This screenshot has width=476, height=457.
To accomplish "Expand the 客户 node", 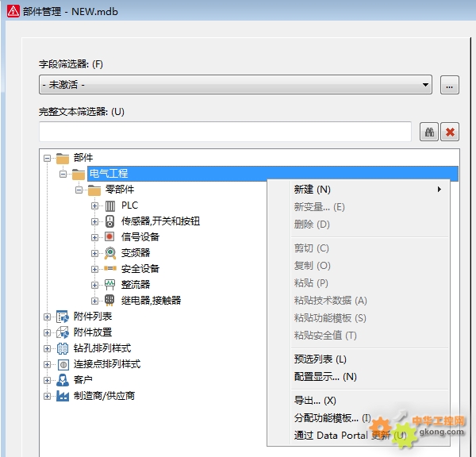I will click(x=47, y=380).
